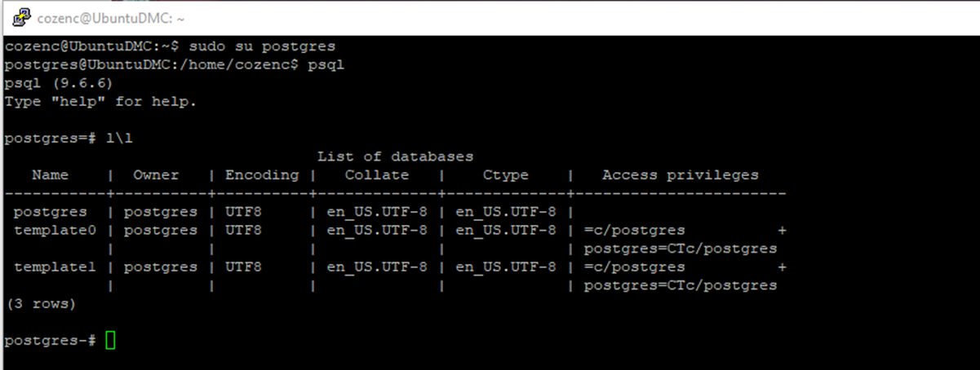Click the 'Type "help" for help.' line
The height and width of the screenshot is (370, 980).
[x=100, y=102]
